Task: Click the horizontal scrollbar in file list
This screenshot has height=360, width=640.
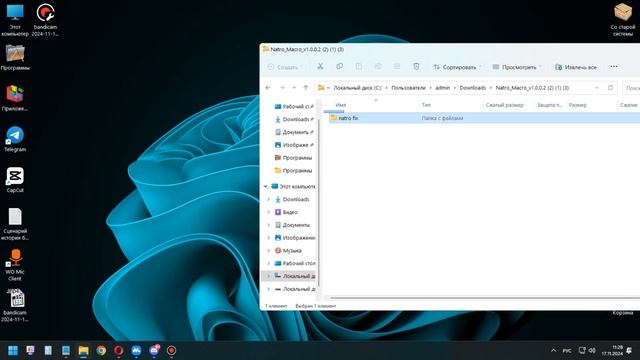Action: point(484,298)
